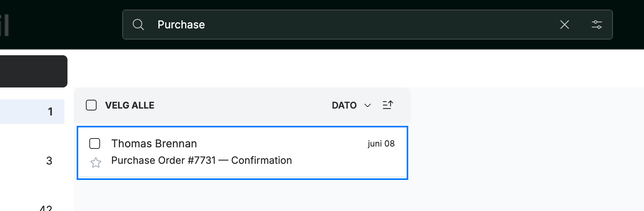Viewport: 644px width, 211px height.
Task: Click the VELG ALLE label
Action: coord(130,105)
